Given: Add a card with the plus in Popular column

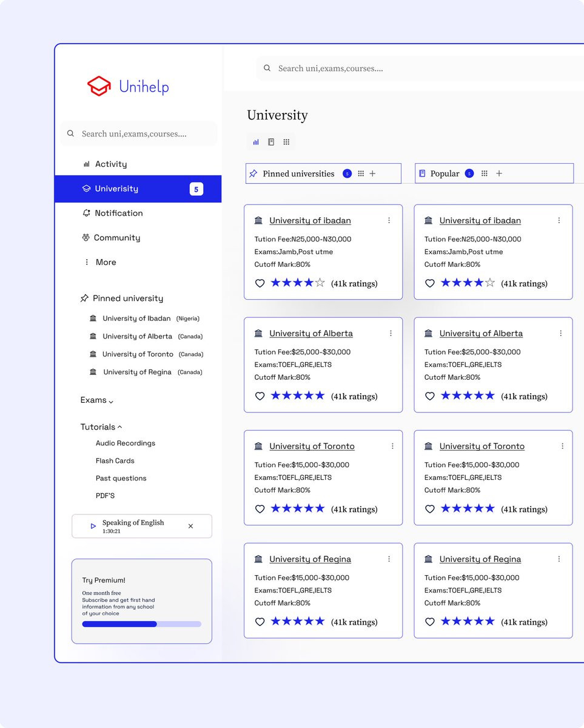Looking at the screenshot, I should click(498, 173).
